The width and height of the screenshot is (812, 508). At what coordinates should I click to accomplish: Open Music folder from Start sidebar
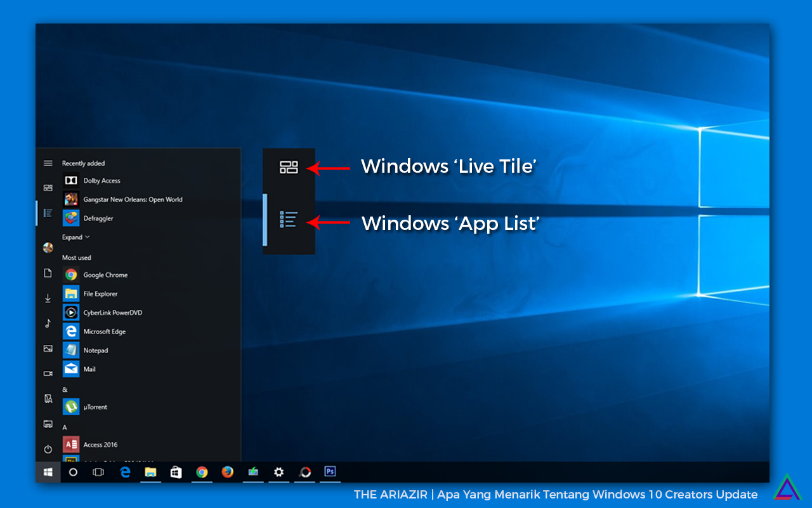pos(48,323)
